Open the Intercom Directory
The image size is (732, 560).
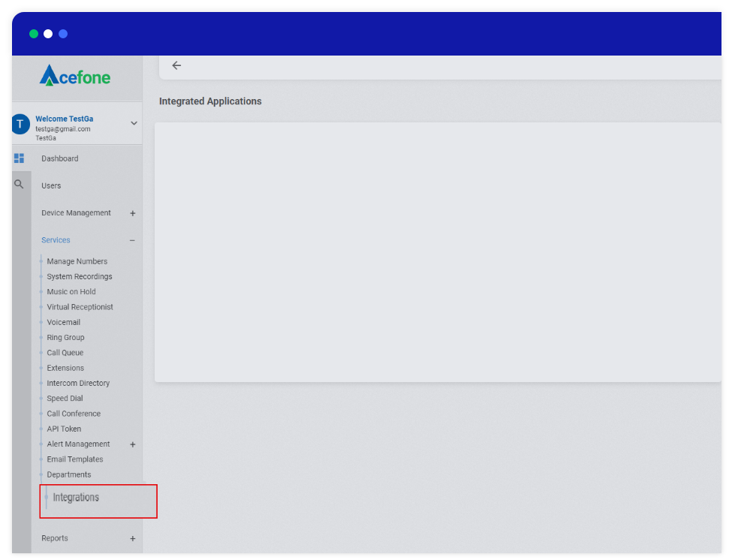(78, 384)
